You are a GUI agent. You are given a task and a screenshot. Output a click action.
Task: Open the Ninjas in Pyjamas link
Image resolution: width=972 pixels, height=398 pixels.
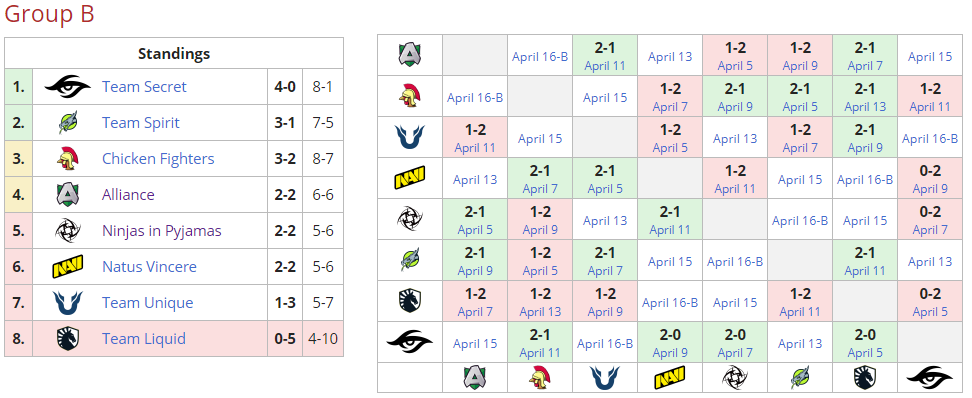[162, 231]
